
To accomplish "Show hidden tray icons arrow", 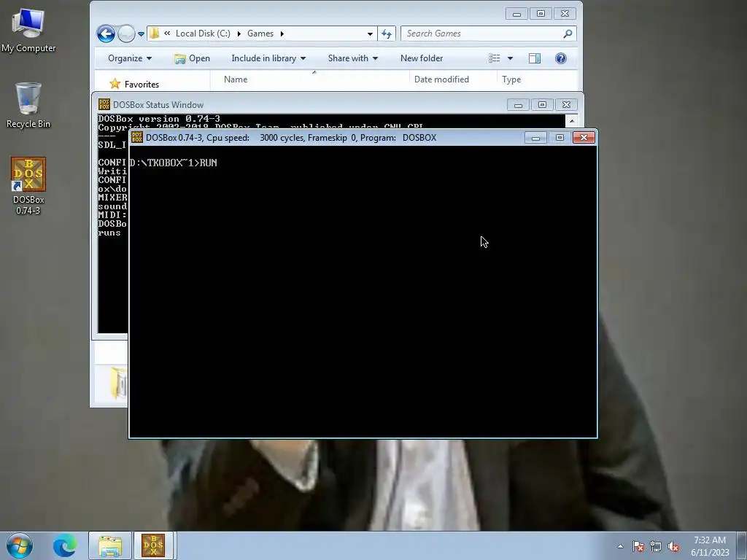I will point(620,546).
